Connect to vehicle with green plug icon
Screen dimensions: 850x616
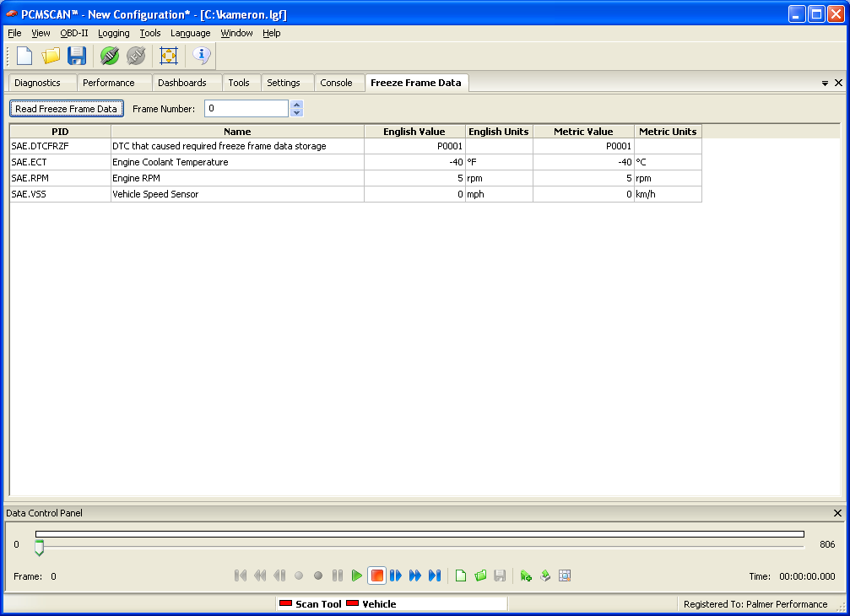point(110,56)
